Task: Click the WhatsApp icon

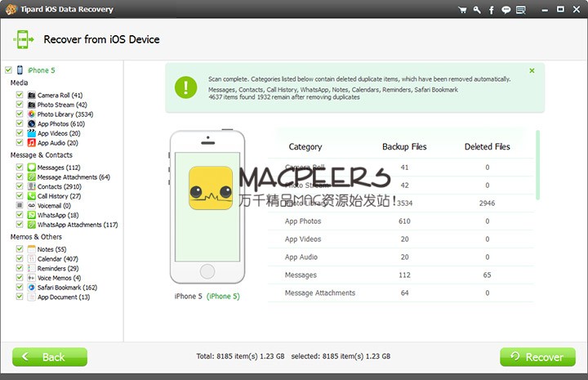Action: (32, 215)
